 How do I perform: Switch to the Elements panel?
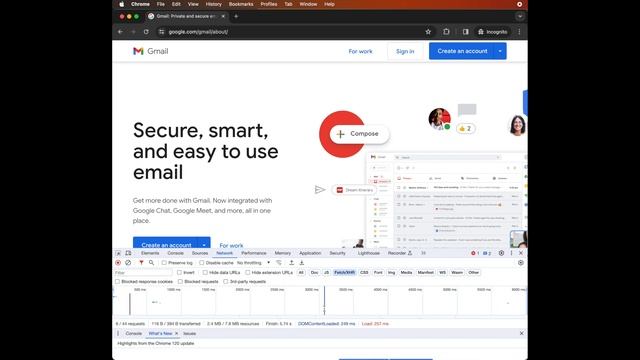[150, 253]
